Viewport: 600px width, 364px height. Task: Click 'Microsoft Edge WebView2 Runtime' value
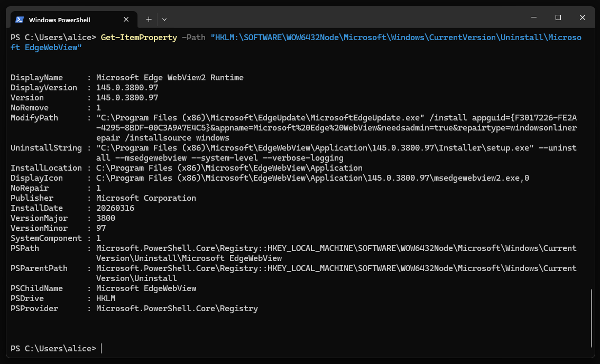click(170, 78)
